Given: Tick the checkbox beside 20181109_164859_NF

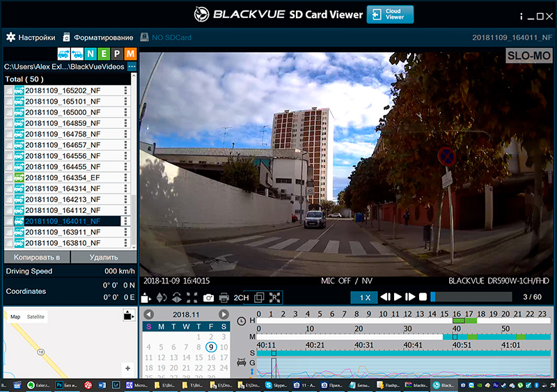Looking at the screenshot, I should [x=9, y=123].
